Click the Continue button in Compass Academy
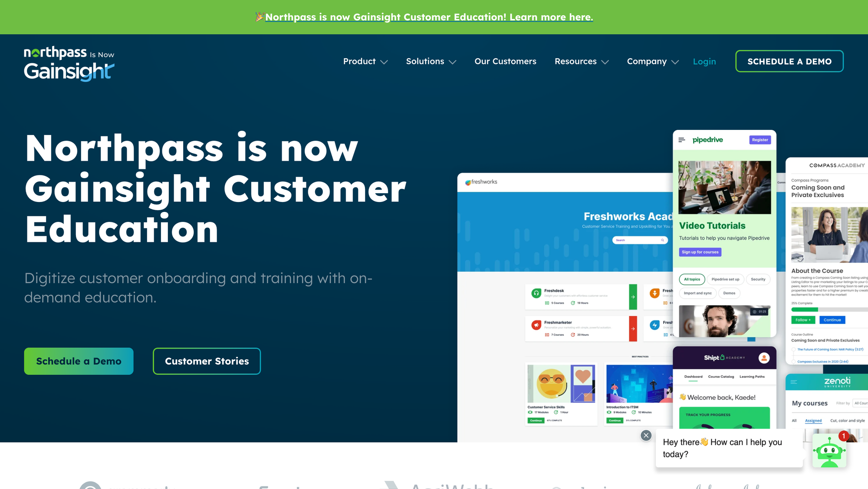The height and width of the screenshot is (489, 868). 832,320
